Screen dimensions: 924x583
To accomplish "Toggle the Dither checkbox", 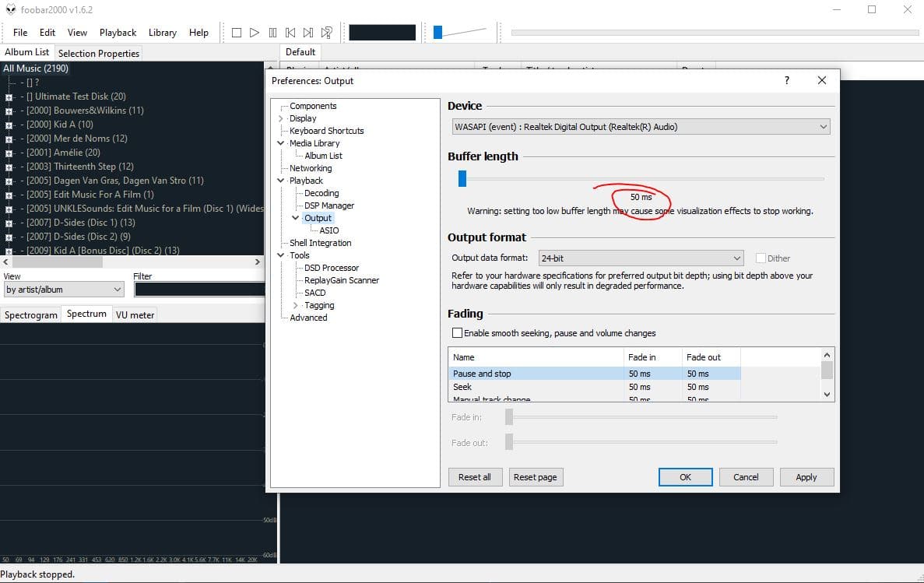I will coord(761,258).
